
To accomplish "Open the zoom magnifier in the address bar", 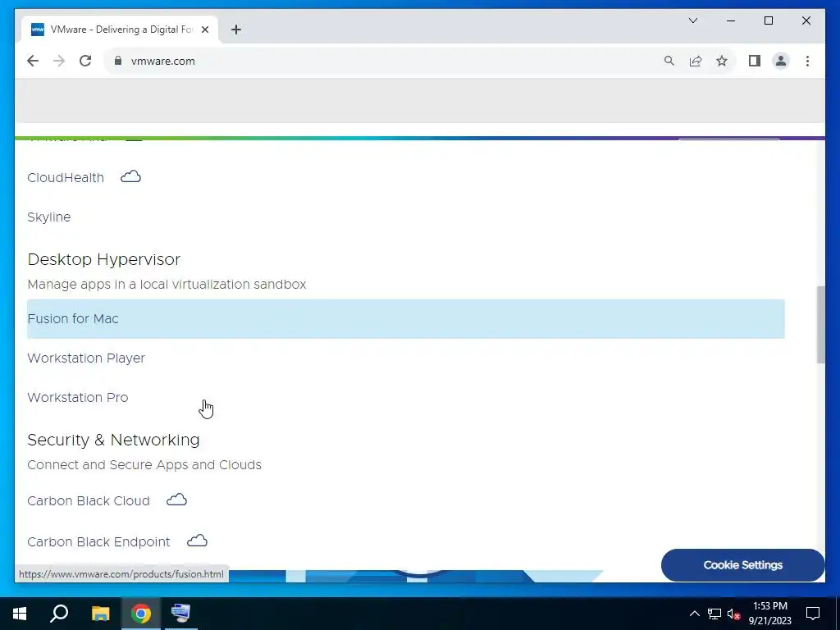I will pyautogui.click(x=669, y=61).
